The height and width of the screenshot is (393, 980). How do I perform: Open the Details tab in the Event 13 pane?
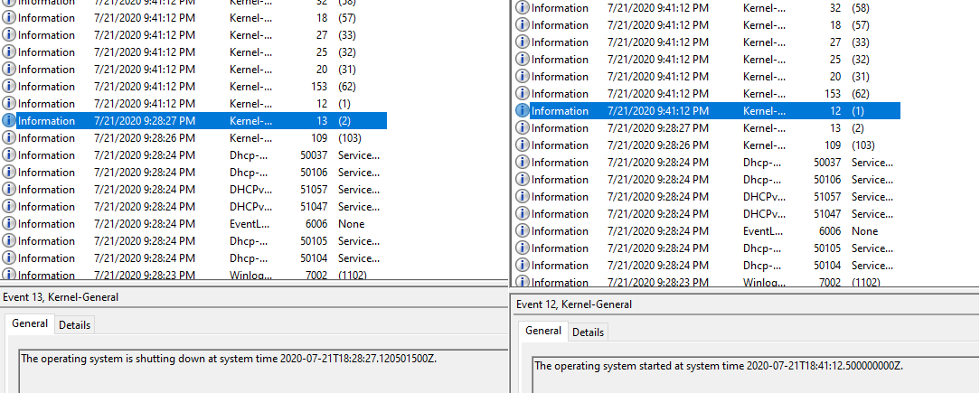pos(75,325)
